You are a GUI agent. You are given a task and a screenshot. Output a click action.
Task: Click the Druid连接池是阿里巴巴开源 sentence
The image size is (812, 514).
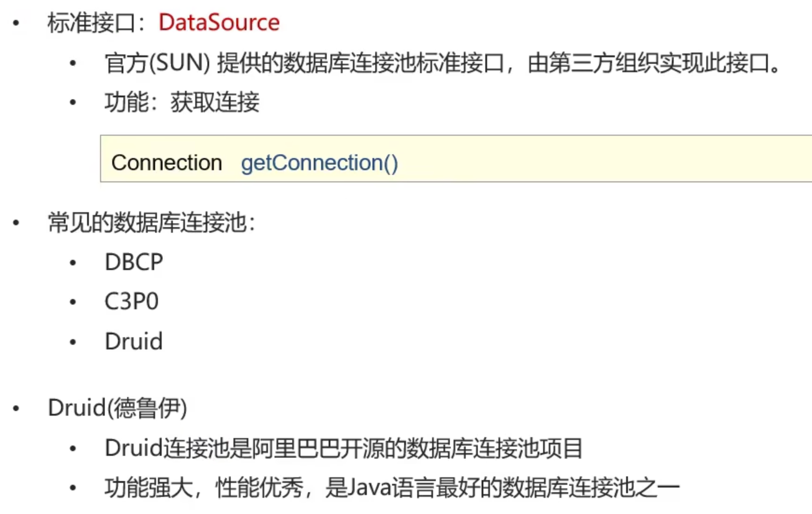pos(344,448)
